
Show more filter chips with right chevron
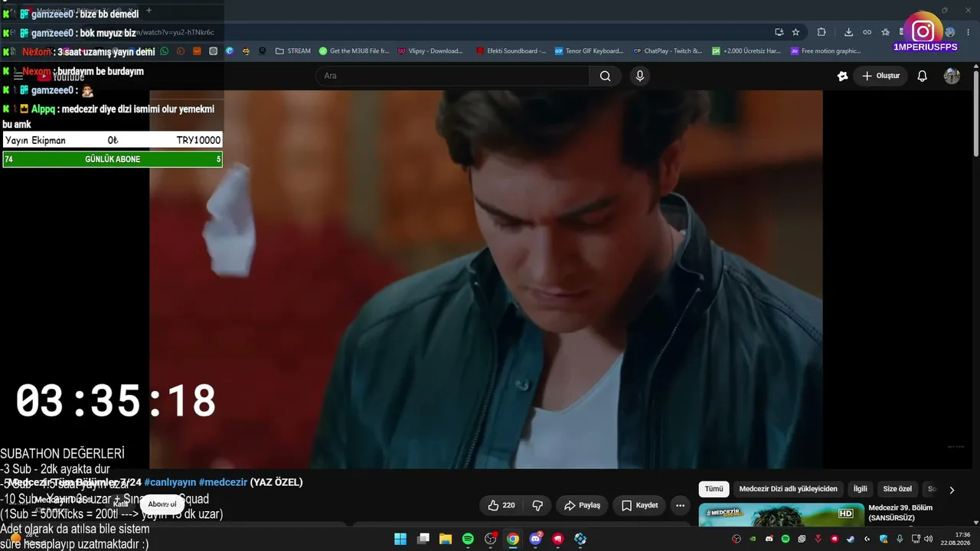(952, 490)
